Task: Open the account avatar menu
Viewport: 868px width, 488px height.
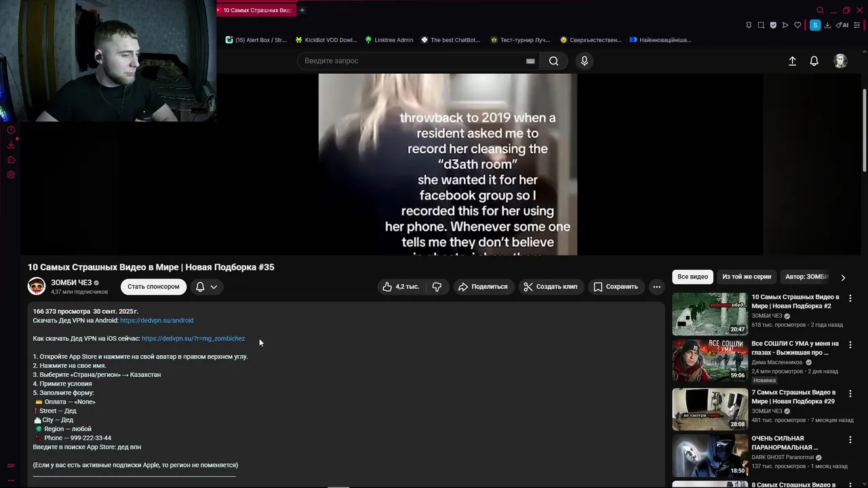Action: tap(840, 61)
